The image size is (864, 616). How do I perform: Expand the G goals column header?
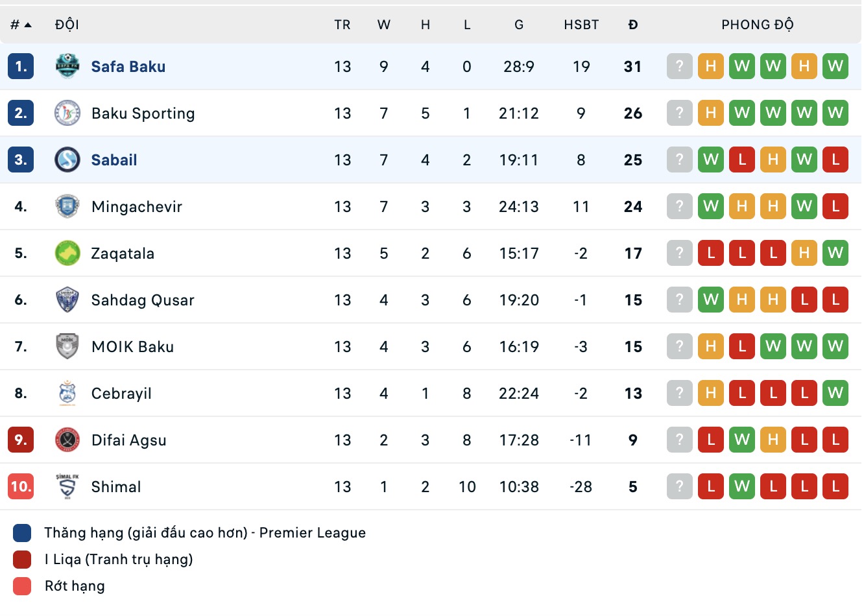(519, 24)
